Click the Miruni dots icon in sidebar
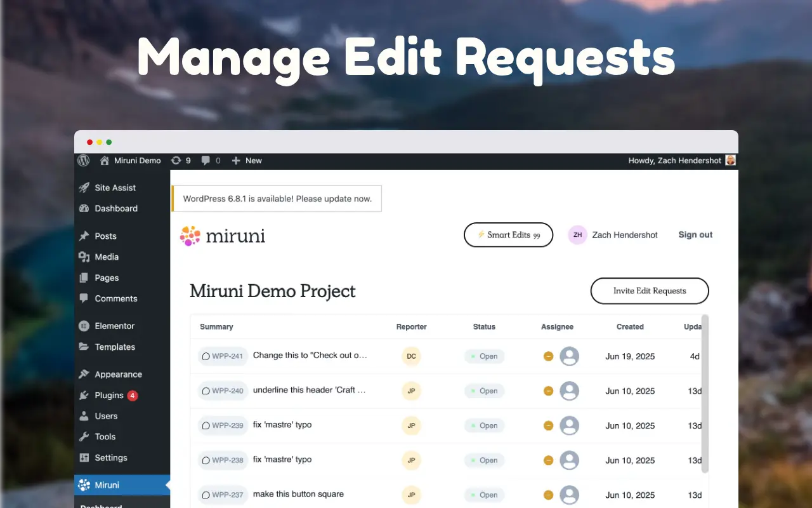Image resolution: width=812 pixels, height=508 pixels. 84,485
